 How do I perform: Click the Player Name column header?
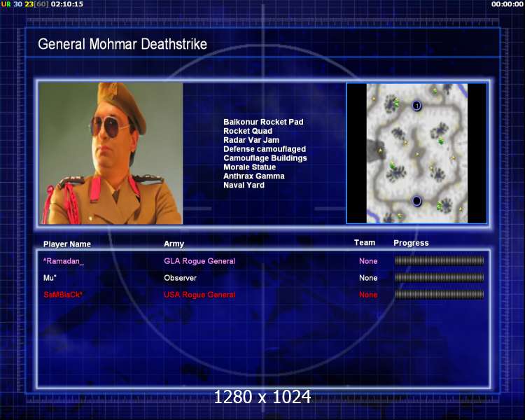click(67, 244)
